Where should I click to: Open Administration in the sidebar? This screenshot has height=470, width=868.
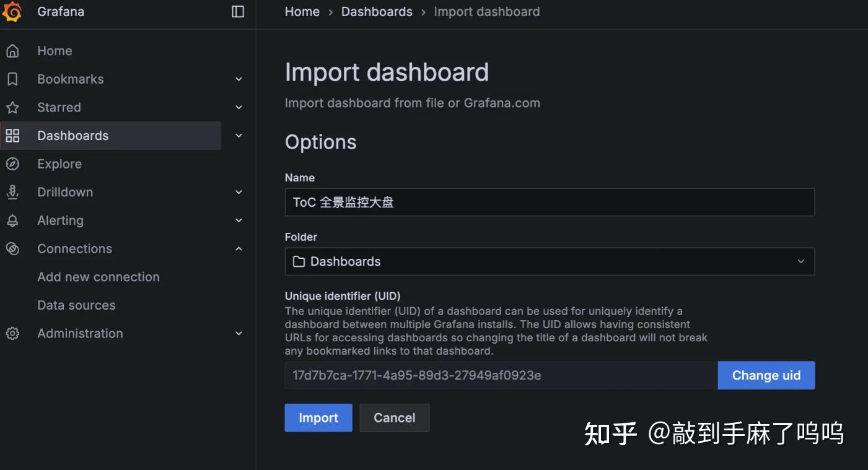point(80,333)
